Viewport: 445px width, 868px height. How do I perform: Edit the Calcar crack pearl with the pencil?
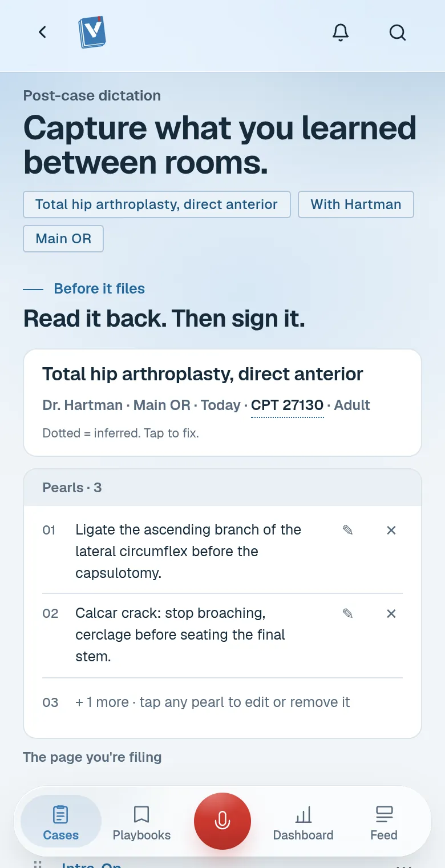point(347,613)
